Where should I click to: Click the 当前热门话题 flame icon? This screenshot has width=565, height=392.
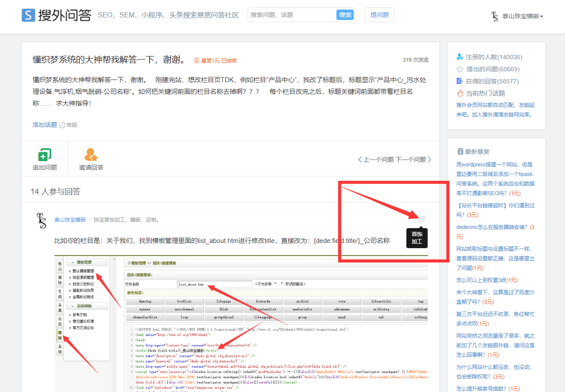pos(460,93)
